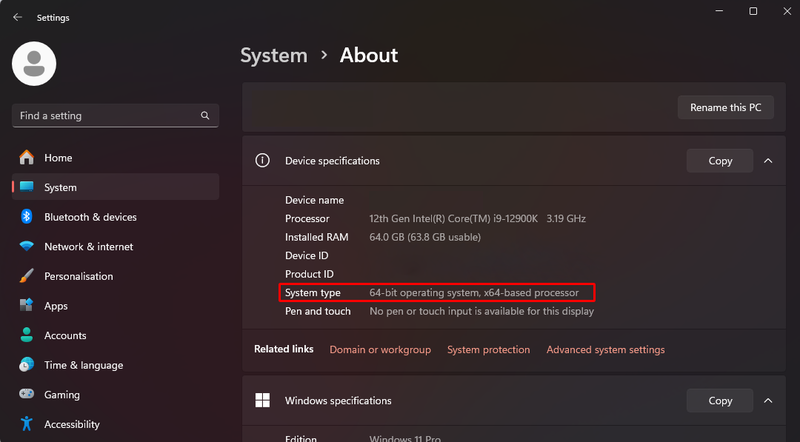This screenshot has height=442, width=800.
Task: Select the Accounts person icon
Action: (26, 336)
